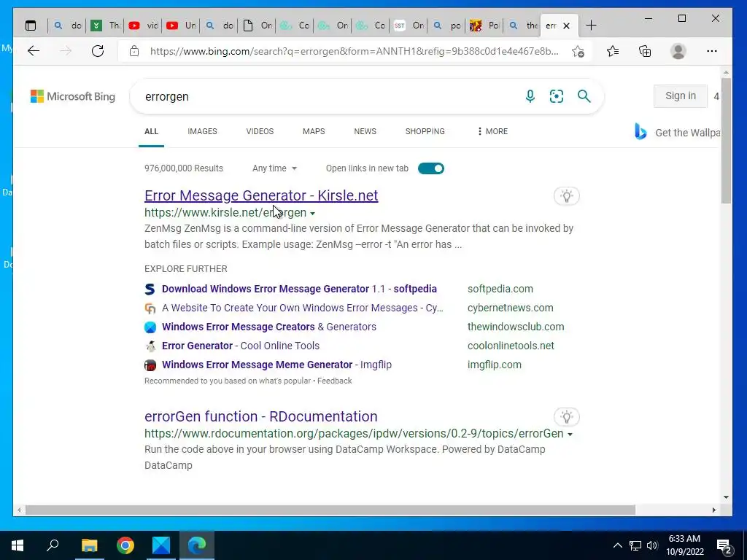Click the browser address bar URL
The image size is (747, 560).
(354, 52)
